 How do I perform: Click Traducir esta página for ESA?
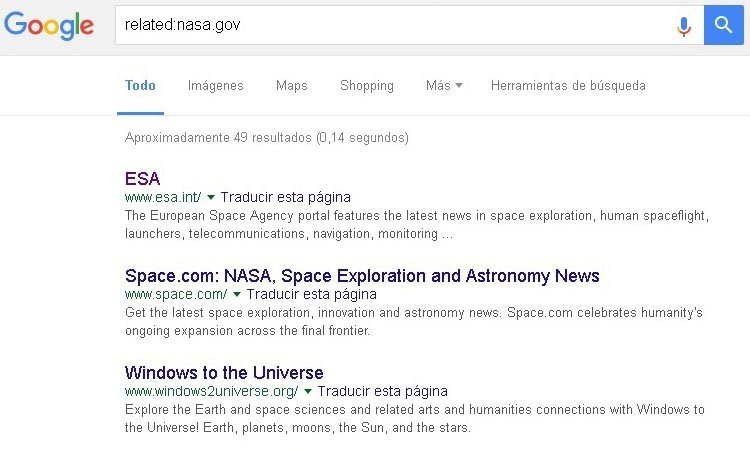[285, 198]
